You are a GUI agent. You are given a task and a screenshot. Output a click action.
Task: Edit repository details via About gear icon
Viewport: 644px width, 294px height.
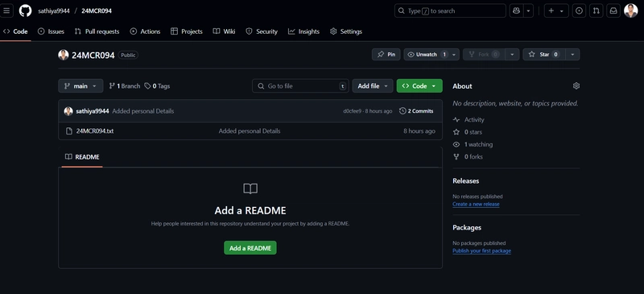[x=576, y=86]
